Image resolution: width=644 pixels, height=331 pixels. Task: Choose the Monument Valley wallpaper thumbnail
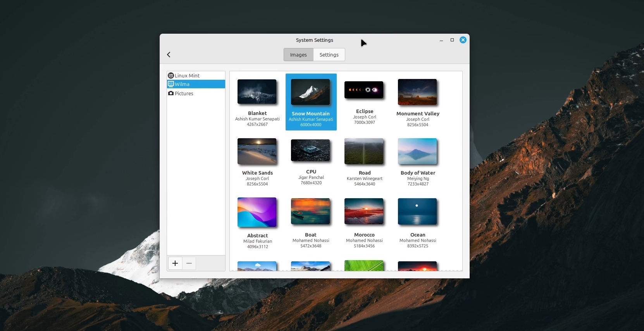(x=417, y=92)
